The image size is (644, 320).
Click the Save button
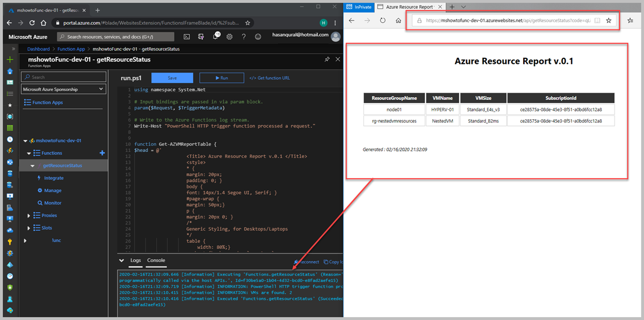pyautogui.click(x=172, y=78)
